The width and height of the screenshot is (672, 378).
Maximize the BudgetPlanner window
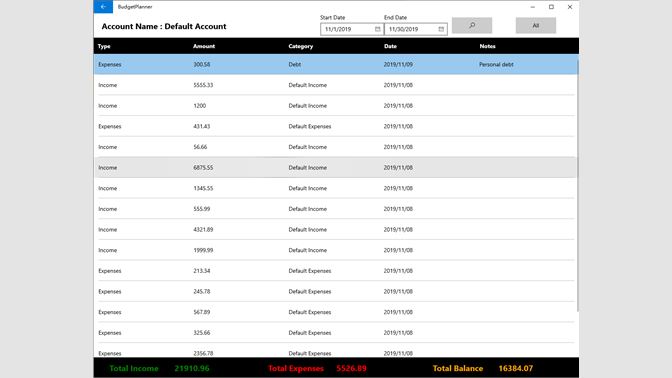click(551, 7)
